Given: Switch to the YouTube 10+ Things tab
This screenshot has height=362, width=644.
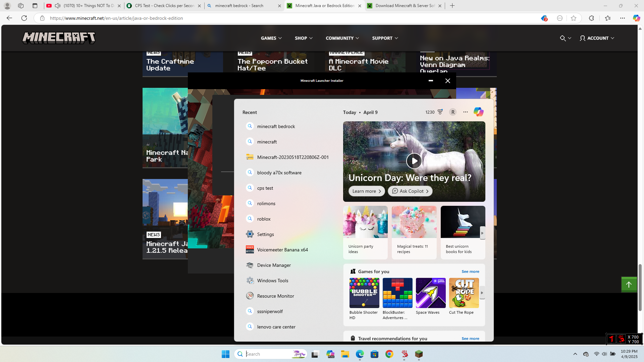Looking at the screenshot, I should tap(84, 6).
